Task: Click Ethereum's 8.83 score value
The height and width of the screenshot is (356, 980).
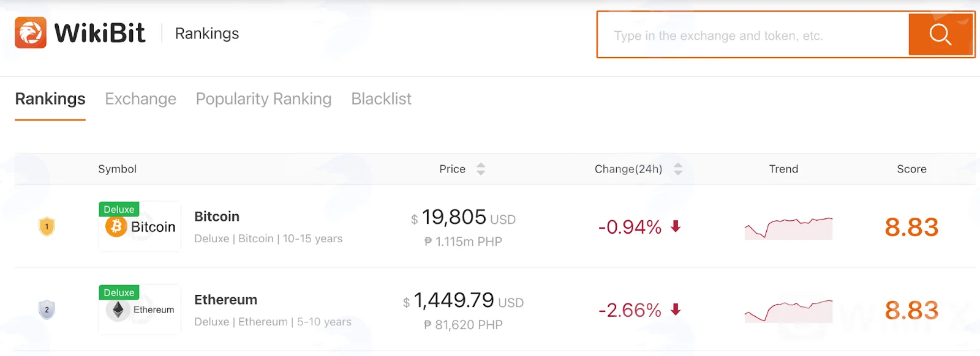Action: pyautogui.click(x=911, y=310)
